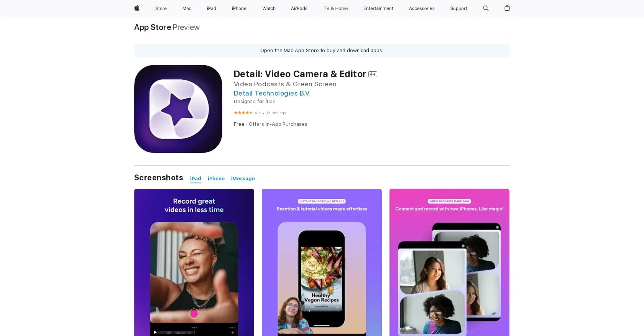Click the 'Detail: Video Camera & Editor' title
Screen dimensions: 644x336
[300, 74]
